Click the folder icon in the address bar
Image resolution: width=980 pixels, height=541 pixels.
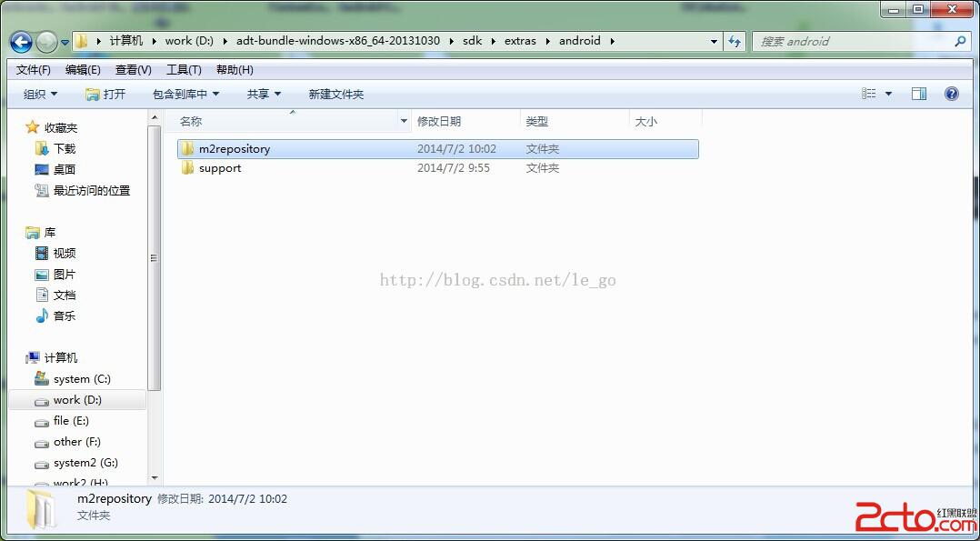coord(81,41)
